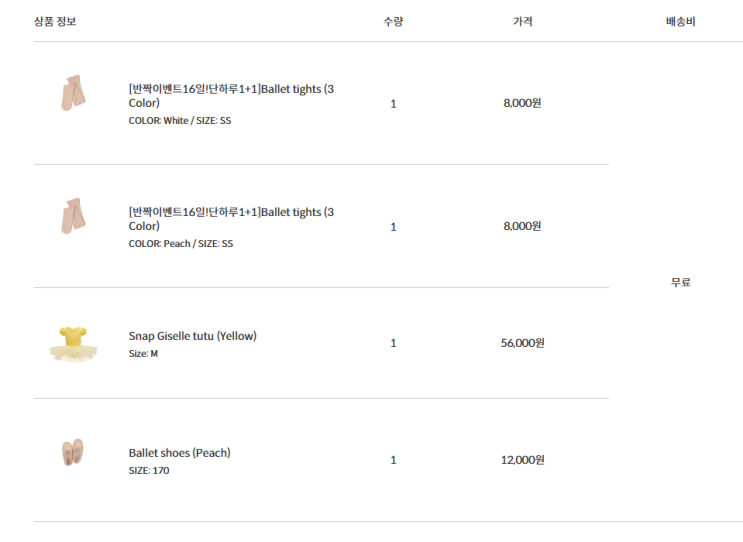Click SIZE: 170 option under ballet shoes
Image resolution: width=743 pixels, height=542 pixels.
tap(148, 470)
